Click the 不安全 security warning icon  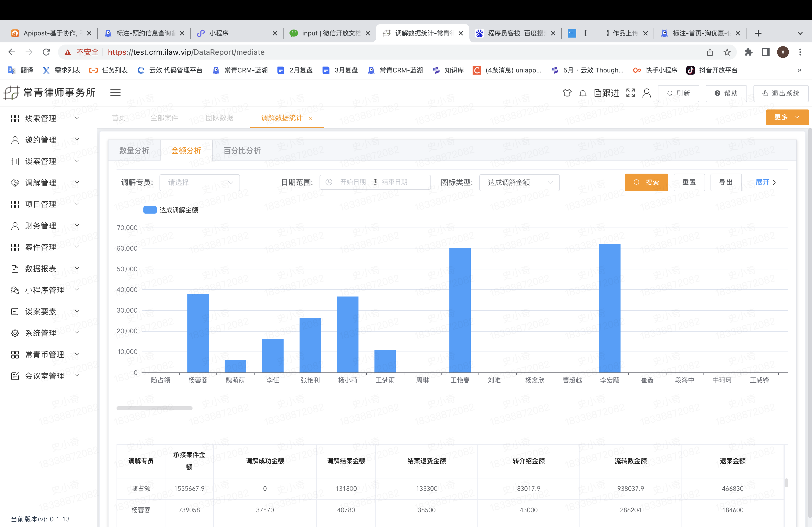tap(68, 52)
